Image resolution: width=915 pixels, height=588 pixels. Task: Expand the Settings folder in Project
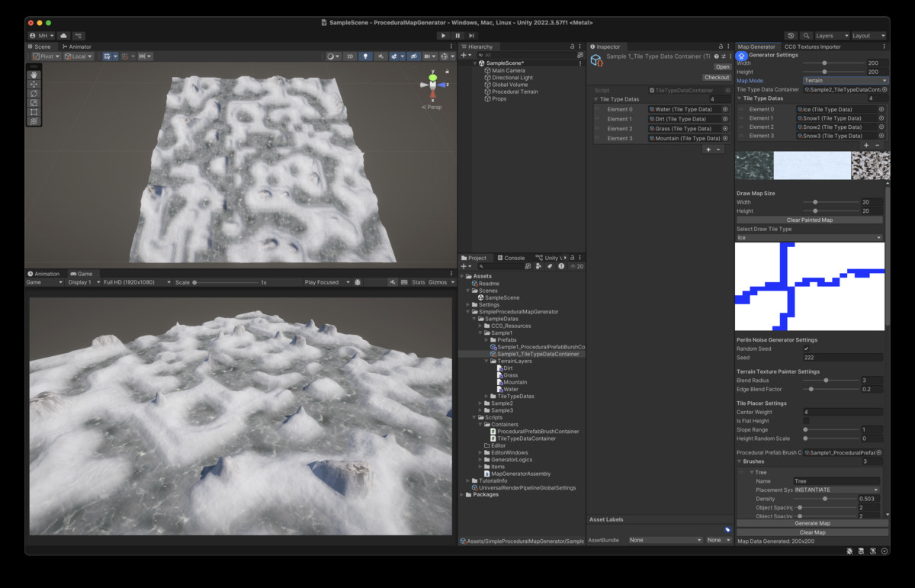(x=468, y=305)
